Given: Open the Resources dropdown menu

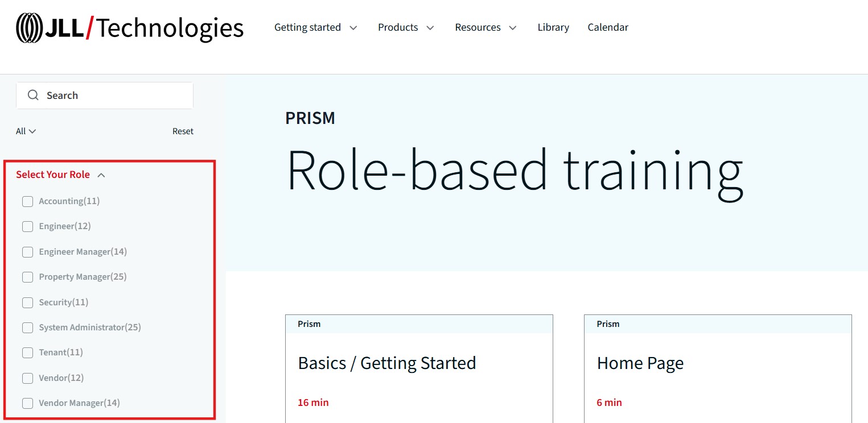Looking at the screenshot, I should 486,27.
